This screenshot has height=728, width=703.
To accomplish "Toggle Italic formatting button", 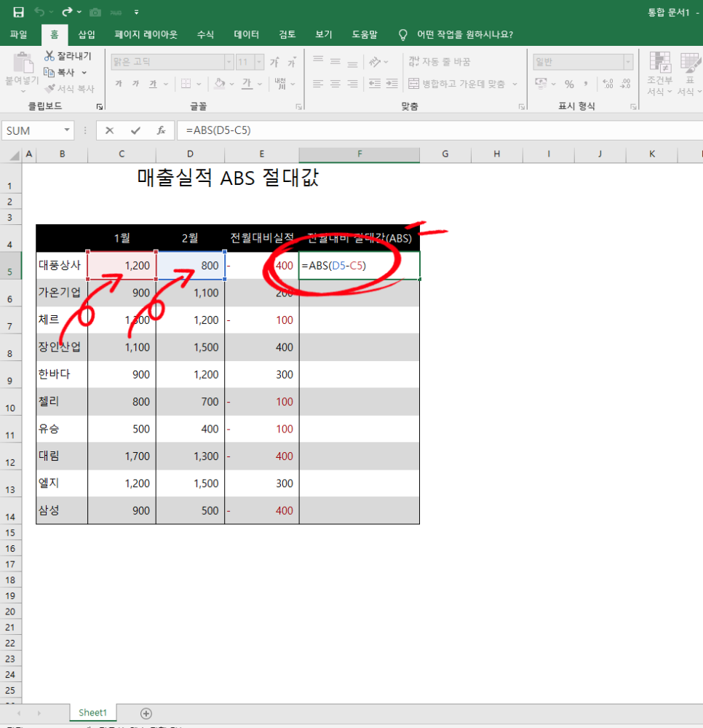I will (135, 84).
